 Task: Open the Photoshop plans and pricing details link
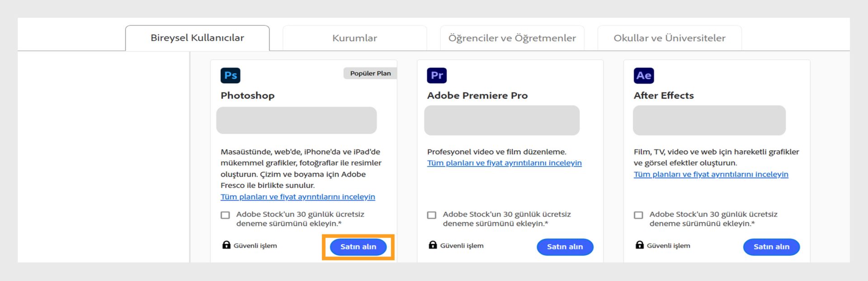[x=297, y=197]
